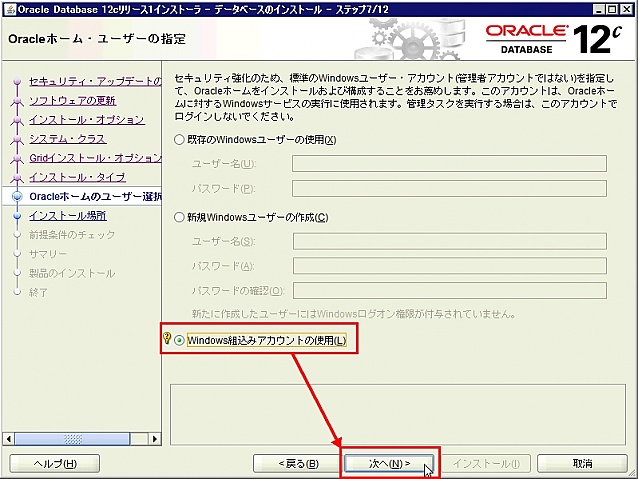Image resolution: width=638 pixels, height=479 pixels.
Task: Click the hint key icon beside built-in account
Action: 167,338
